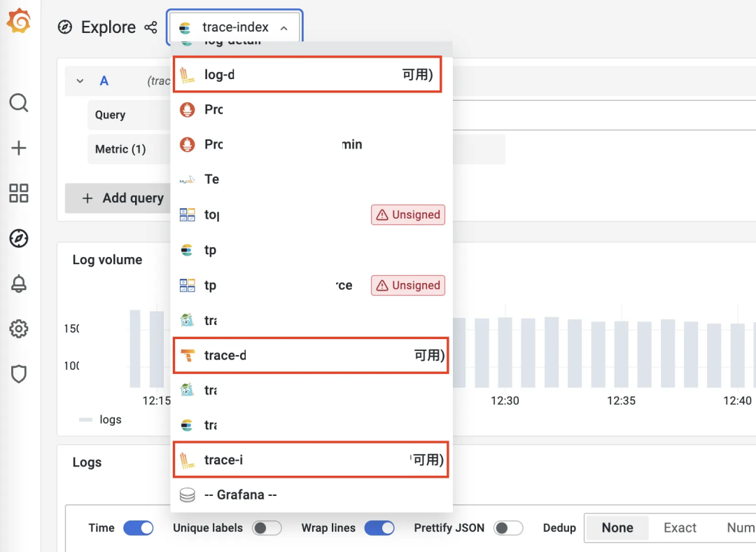Click the Query label
This screenshot has height=552, width=756.
point(111,115)
